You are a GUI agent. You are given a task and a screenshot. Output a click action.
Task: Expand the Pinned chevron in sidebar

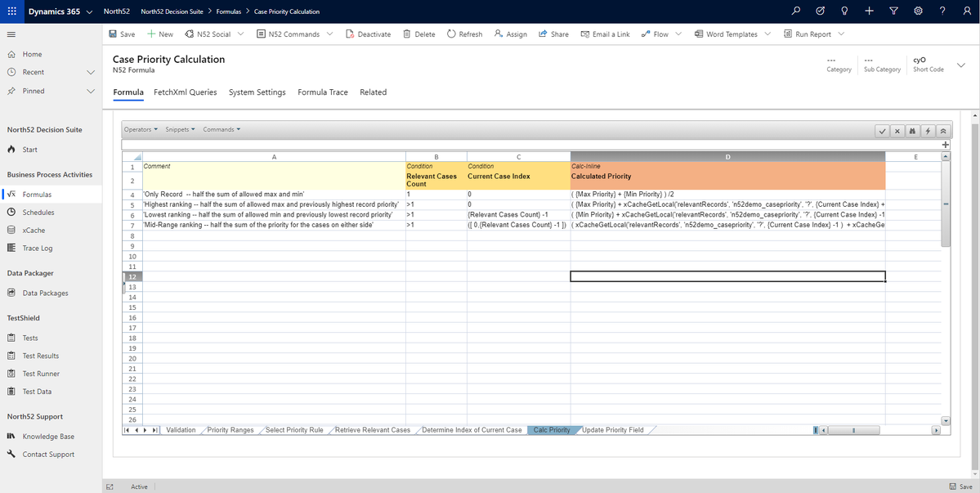pos(91,92)
